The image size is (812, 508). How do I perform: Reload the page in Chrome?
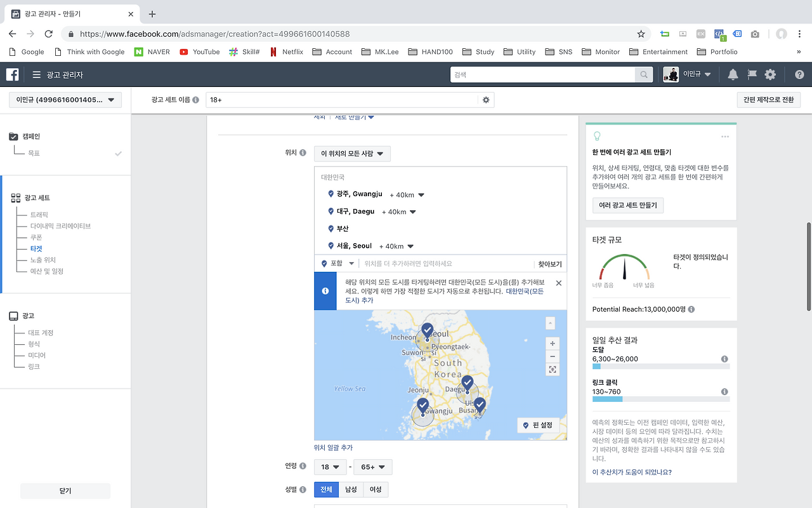click(49, 34)
